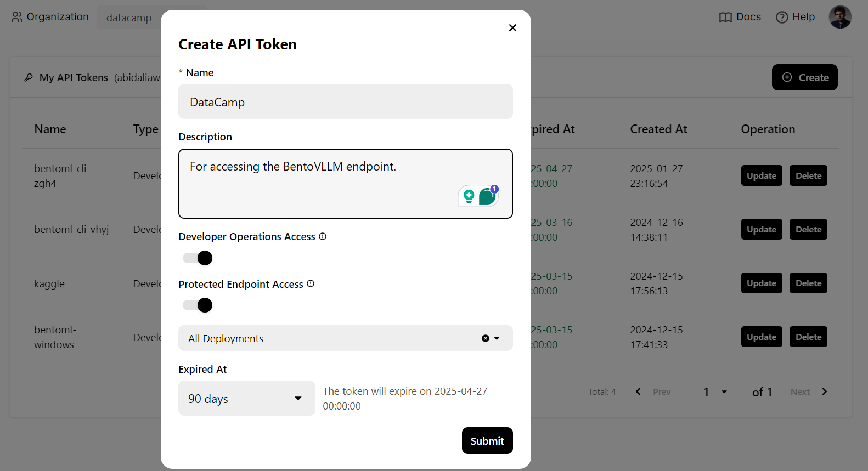Image resolution: width=868 pixels, height=471 pixels.
Task: Clear the All Deployments selection
Action: 486,338
